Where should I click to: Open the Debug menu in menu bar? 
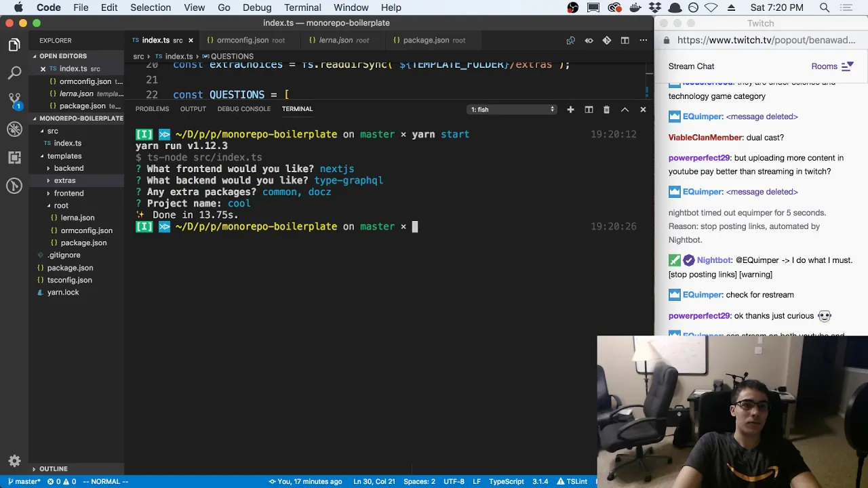[x=257, y=7]
